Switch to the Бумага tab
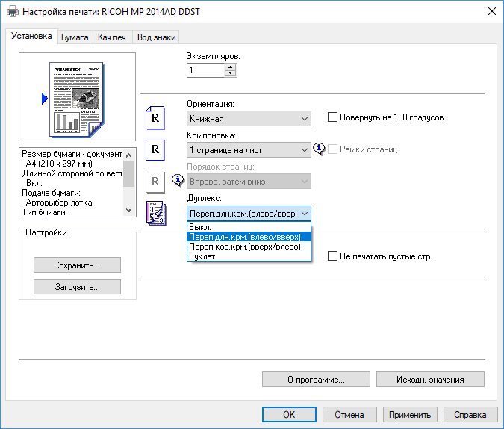The width and height of the screenshot is (504, 429). 75,37
